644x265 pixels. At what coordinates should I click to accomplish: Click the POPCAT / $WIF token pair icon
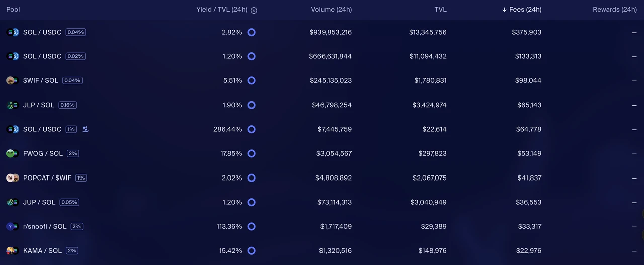pos(13,178)
